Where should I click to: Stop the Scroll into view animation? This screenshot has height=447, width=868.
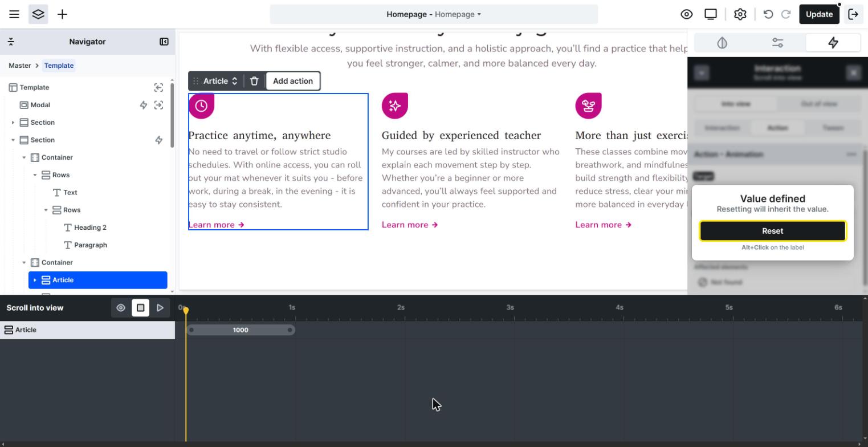(x=141, y=308)
